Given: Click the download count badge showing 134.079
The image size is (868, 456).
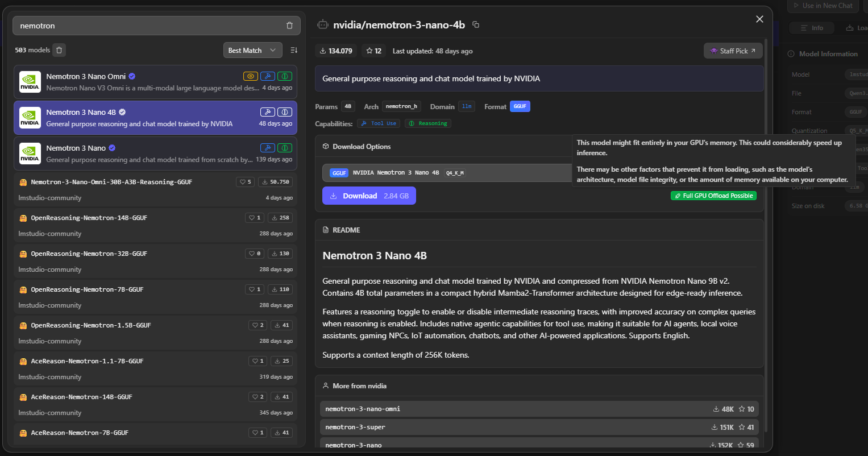Looking at the screenshot, I should [336, 51].
